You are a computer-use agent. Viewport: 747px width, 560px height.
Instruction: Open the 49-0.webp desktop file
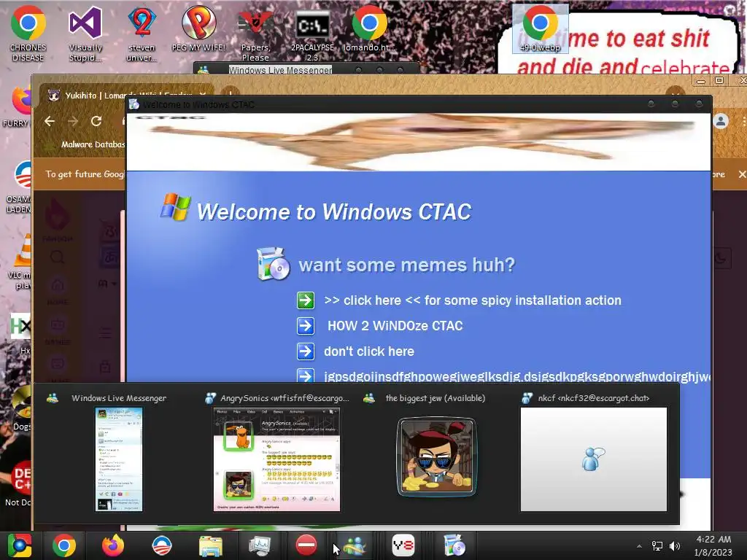pos(540,28)
